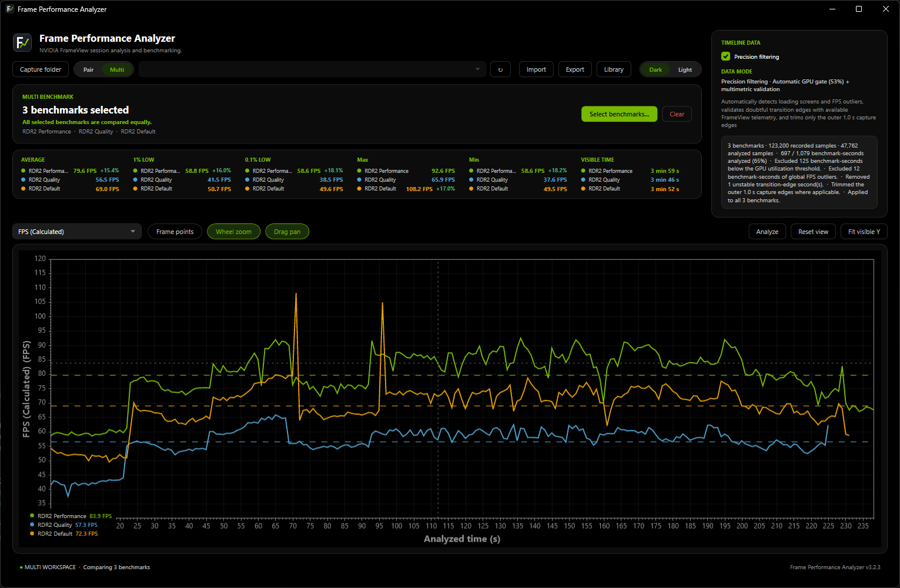This screenshot has width=900, height=588.
Task: Toggle Drag pan option
Action: click(x=287, y=232)
